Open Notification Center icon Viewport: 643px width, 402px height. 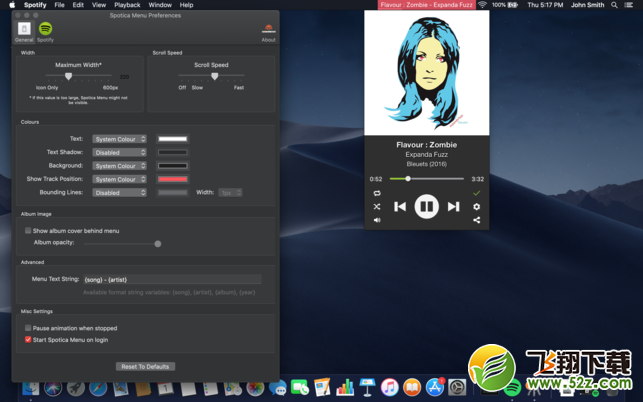click(628, 5)
